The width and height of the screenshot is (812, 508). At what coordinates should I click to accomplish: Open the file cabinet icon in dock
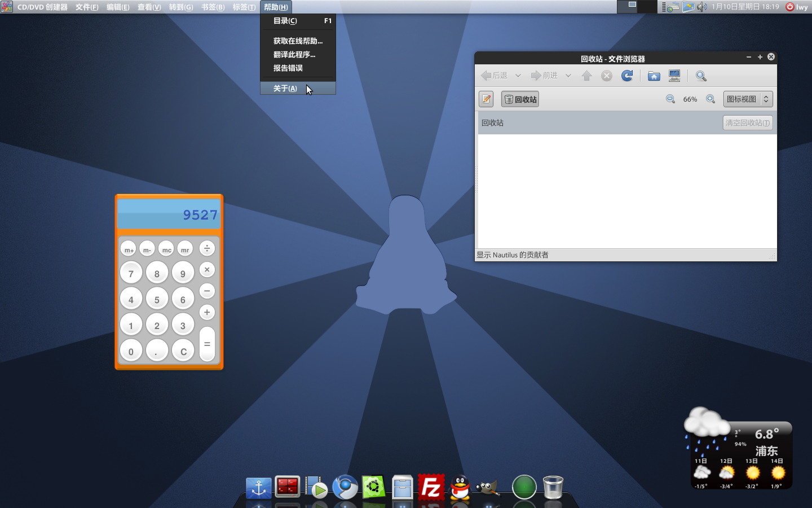click(402, 487)
